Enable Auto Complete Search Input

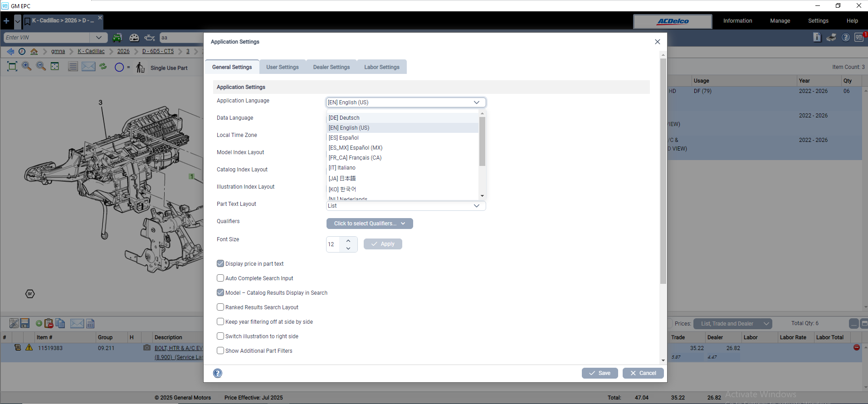220,278
